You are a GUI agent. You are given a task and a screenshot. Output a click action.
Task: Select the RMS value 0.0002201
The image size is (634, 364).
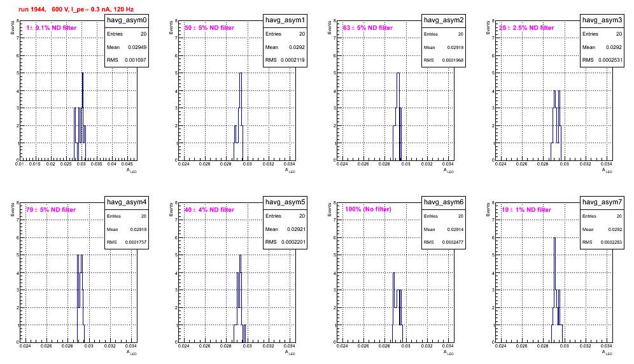293,242
